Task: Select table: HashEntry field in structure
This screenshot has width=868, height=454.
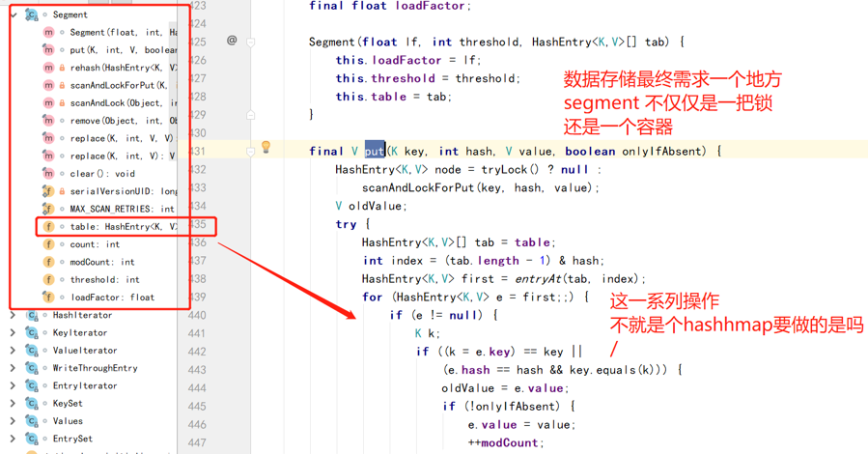Action: coord(123,227)
